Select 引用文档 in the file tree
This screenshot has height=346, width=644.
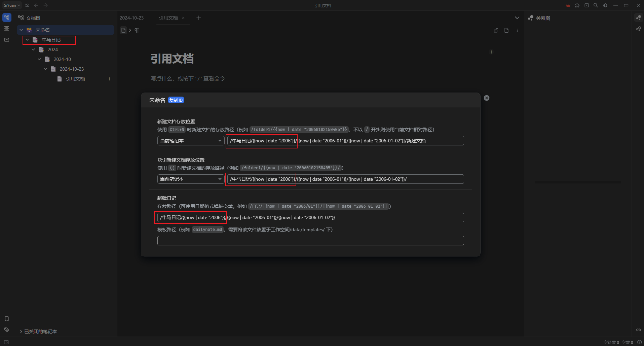pos(75,79)
